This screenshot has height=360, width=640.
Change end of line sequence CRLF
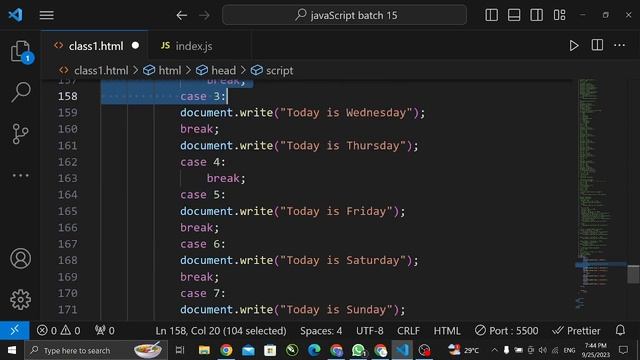tap(408, 331)
